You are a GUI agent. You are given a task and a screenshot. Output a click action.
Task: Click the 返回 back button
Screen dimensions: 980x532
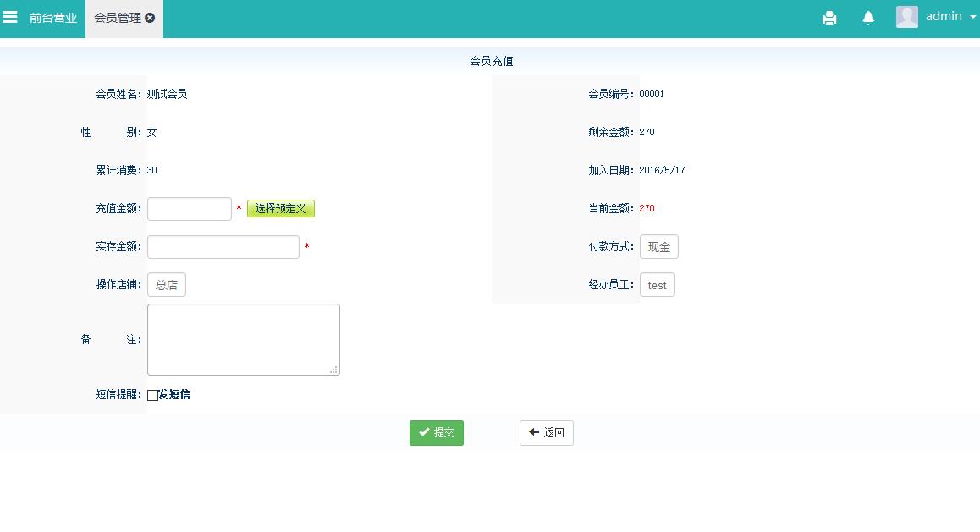(x=547, y=433)
